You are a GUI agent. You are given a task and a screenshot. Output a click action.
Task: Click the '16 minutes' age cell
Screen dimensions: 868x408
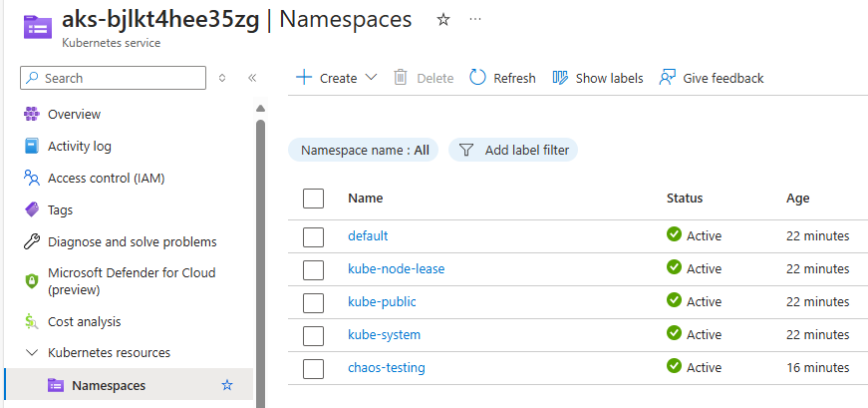pos(817,367)
